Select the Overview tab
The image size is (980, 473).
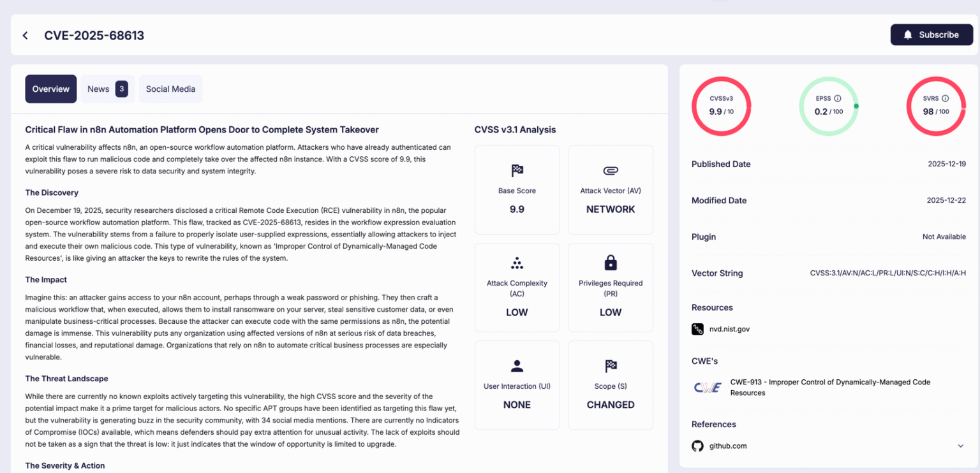tap(50, 89)
